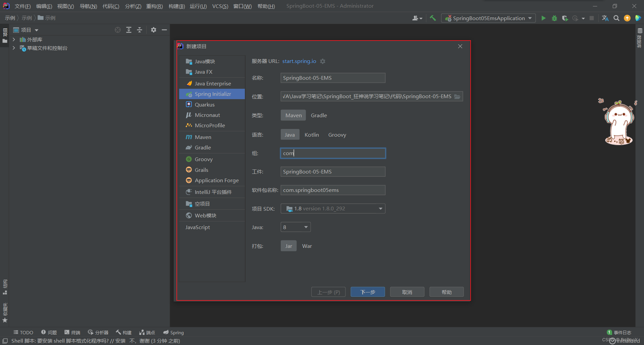Select Gradle project type

[319, 115]
